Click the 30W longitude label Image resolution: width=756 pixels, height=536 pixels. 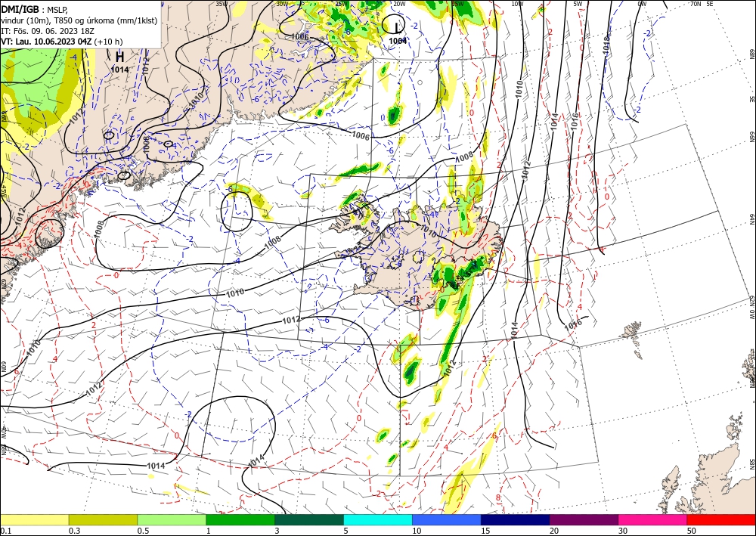pyautogui.click(x=282, y=4)
